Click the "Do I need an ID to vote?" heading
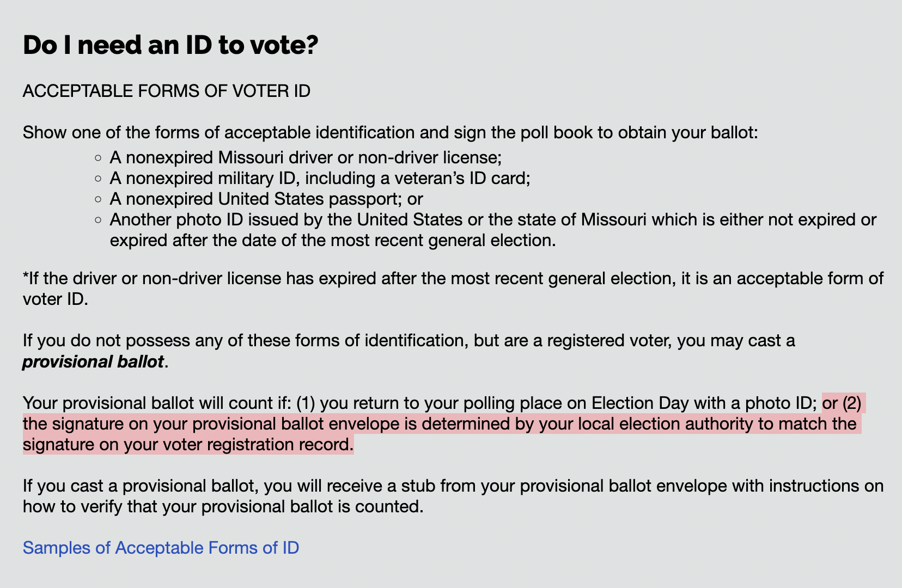902x588 pixels. 170,45
